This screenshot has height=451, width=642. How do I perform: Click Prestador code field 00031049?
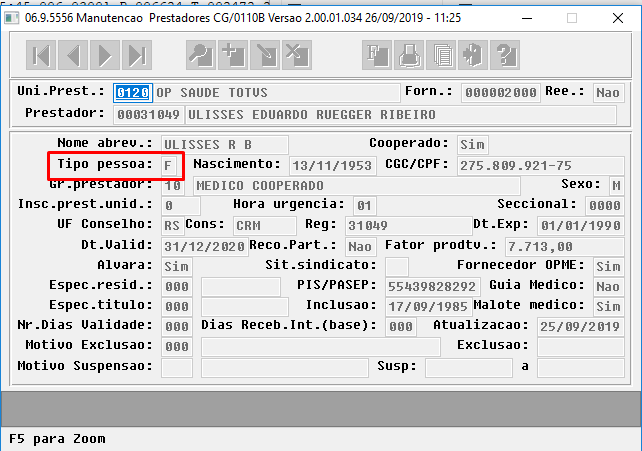click(x=148, y=115)
